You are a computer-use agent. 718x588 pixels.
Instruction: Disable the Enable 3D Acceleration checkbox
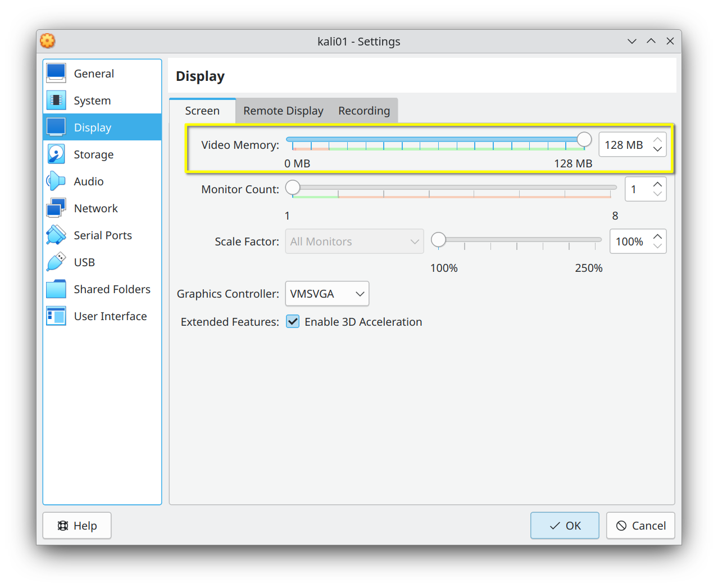click(x=293, y=322)
